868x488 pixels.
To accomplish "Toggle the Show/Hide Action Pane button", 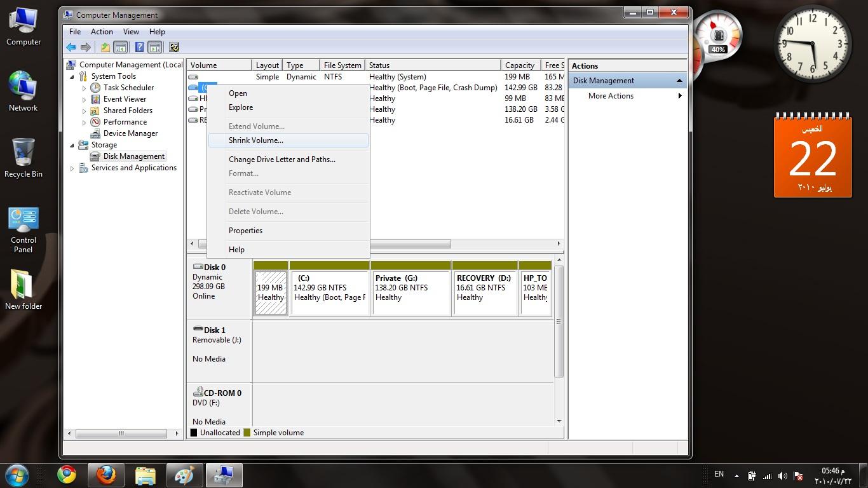I will point(154,47).
